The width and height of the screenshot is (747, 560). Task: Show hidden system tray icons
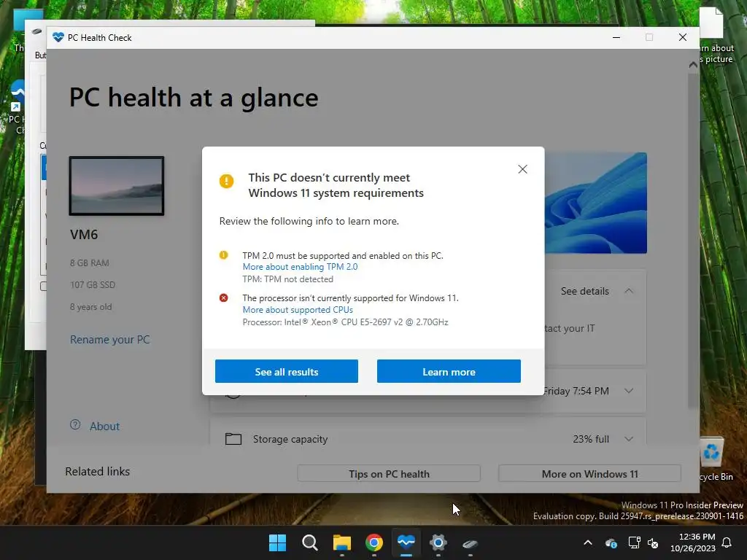tap(588, 542)
